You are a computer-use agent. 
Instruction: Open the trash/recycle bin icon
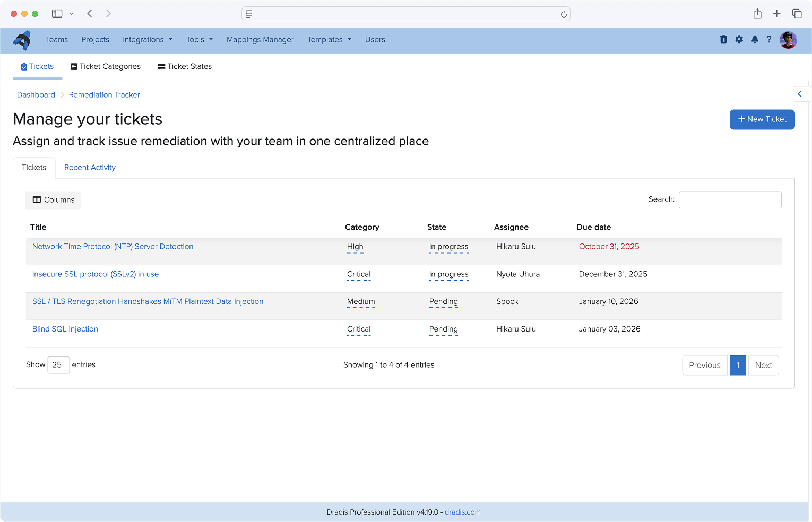coord(723,39)
